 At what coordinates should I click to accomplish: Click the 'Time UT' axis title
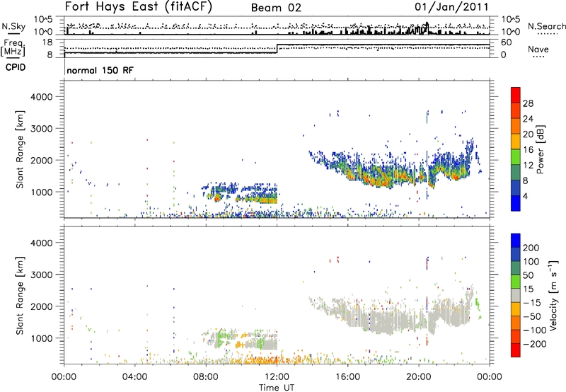click(x=277, y=388)
